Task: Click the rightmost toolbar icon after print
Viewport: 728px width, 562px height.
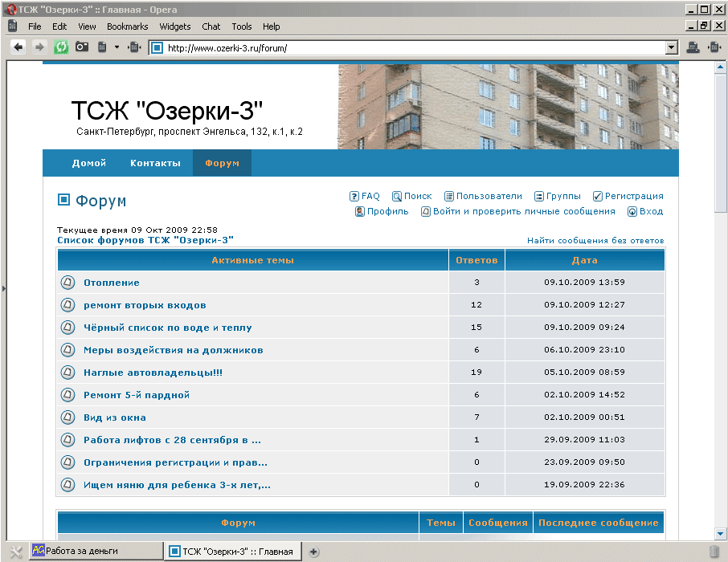Action: (x=714, y=47)
